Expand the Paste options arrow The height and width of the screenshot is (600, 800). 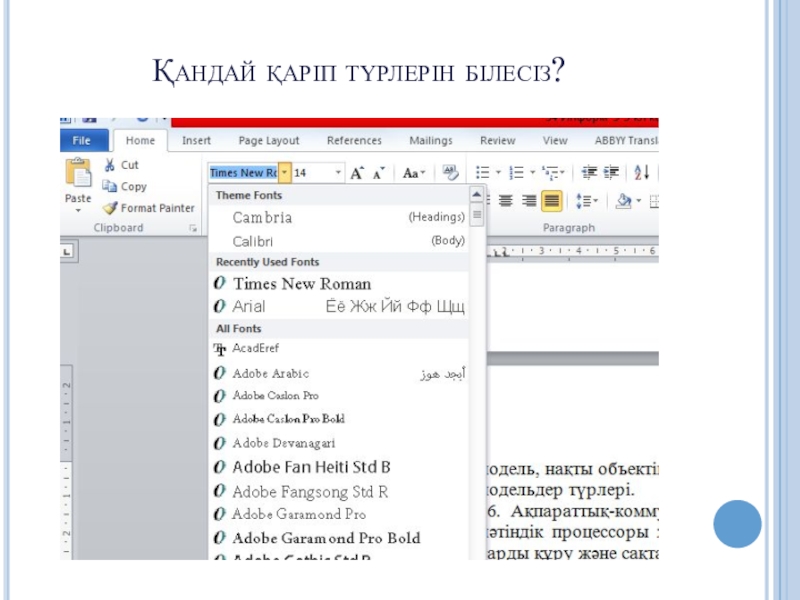tap(78, 210)
